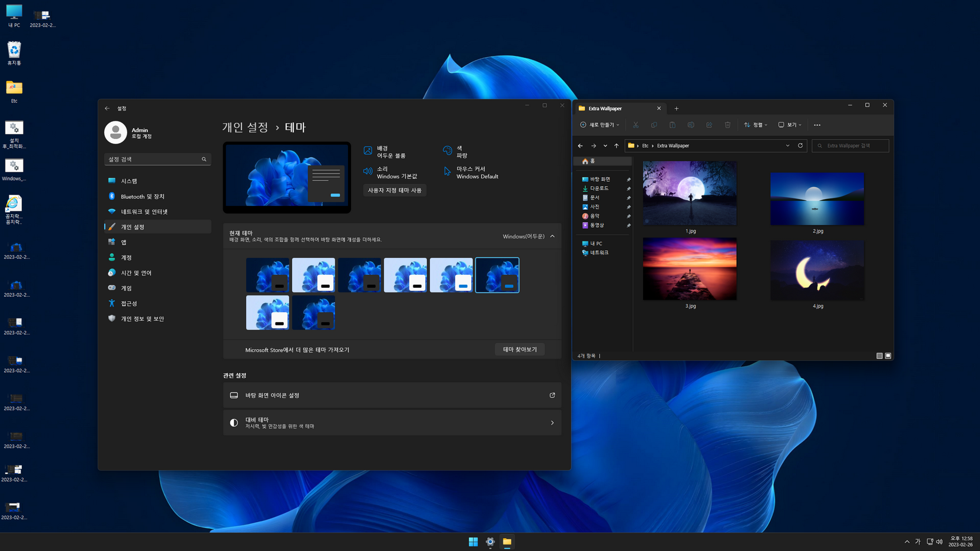
Task: Collapse the 현재 테마 Windows(어두운) section
Action: [x=552, y=236]
